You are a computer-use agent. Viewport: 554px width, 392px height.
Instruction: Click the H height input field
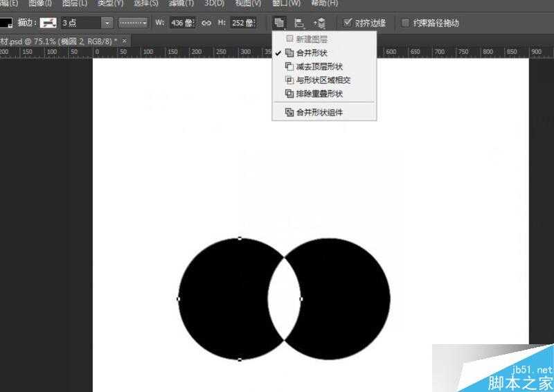242,23
